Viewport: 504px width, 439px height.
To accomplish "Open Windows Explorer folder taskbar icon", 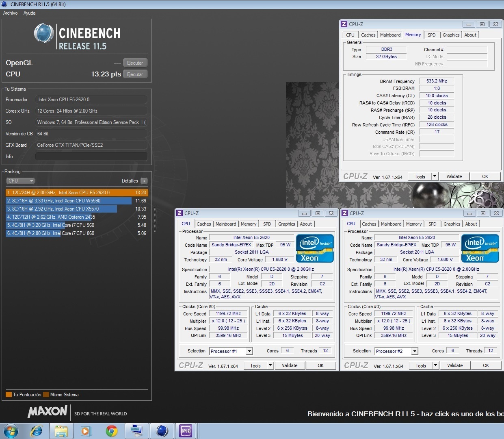I will coord(61,431).
